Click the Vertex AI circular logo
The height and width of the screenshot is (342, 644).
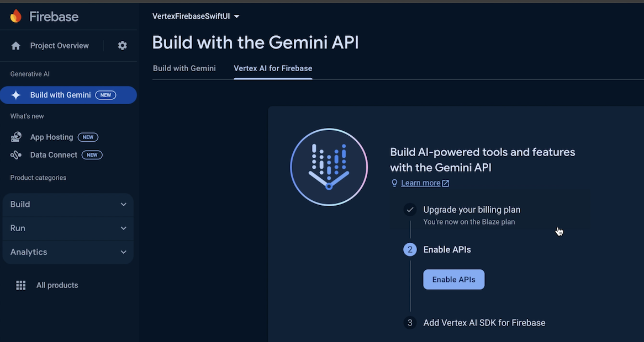click(x=329, y=167)
